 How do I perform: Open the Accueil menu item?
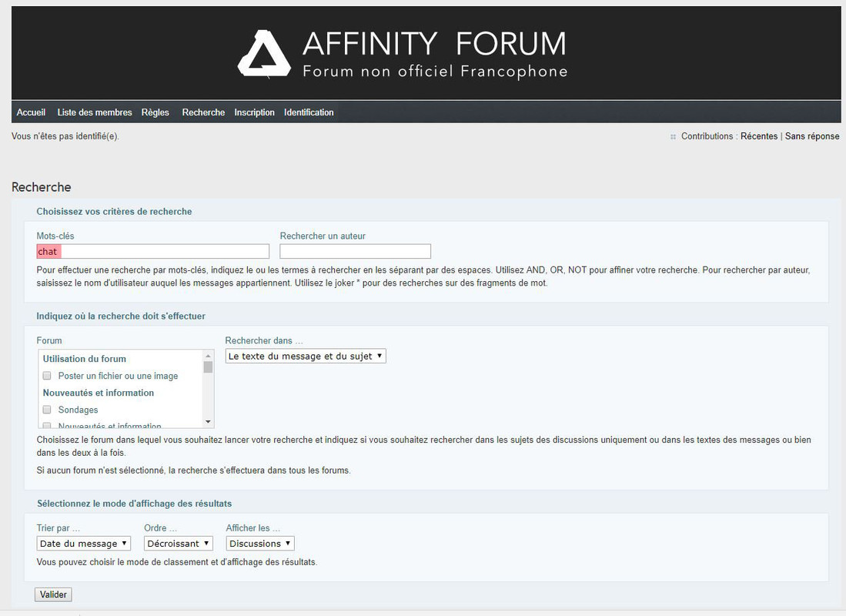[31, 112]
